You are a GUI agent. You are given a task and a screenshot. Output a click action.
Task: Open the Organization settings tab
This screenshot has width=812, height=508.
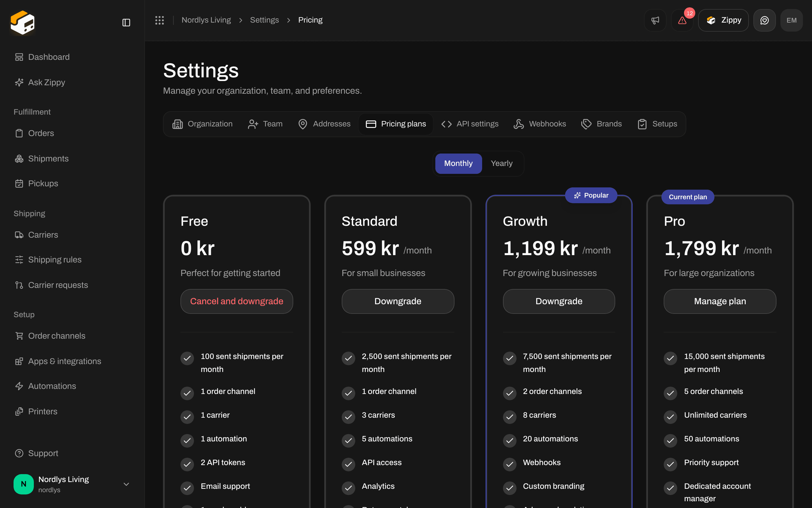(202, 124)
